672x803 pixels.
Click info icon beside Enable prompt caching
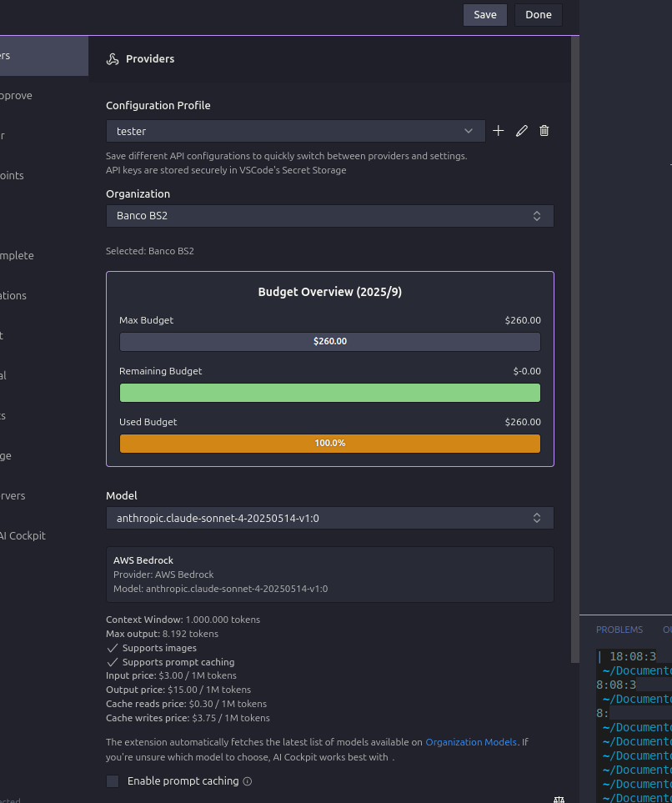tap(248, 782)
